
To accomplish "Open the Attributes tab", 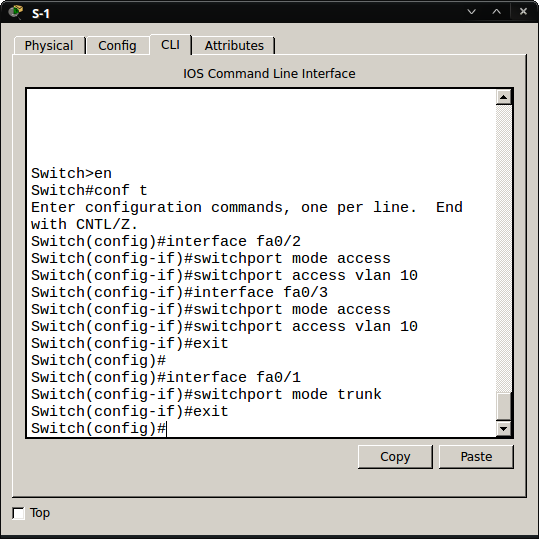I will [234, 45].
